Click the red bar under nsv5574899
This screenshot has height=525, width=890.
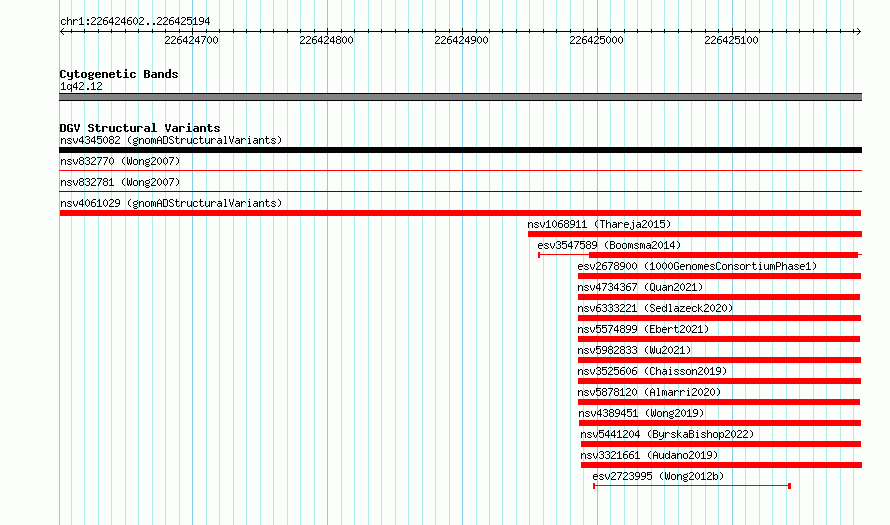pos(719,339)
